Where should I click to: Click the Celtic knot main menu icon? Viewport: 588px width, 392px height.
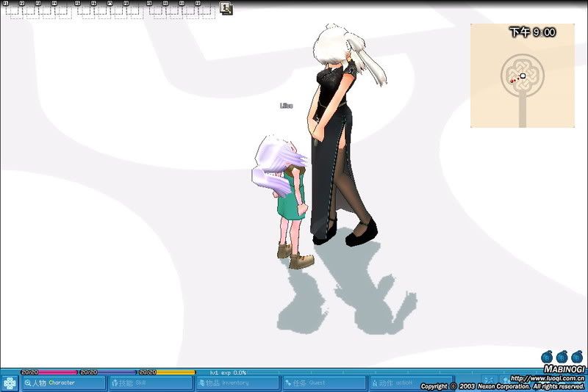(x=10, y=383)
